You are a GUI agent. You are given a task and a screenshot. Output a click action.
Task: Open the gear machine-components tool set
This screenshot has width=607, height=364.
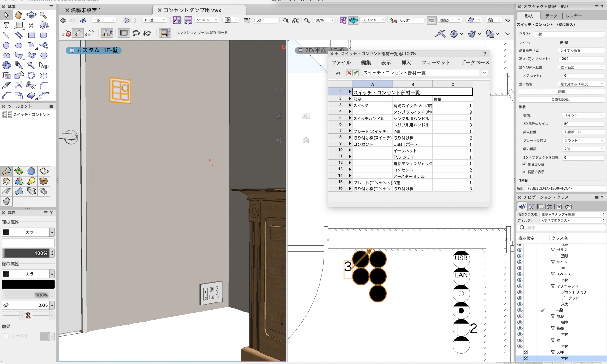click(6, 201)
